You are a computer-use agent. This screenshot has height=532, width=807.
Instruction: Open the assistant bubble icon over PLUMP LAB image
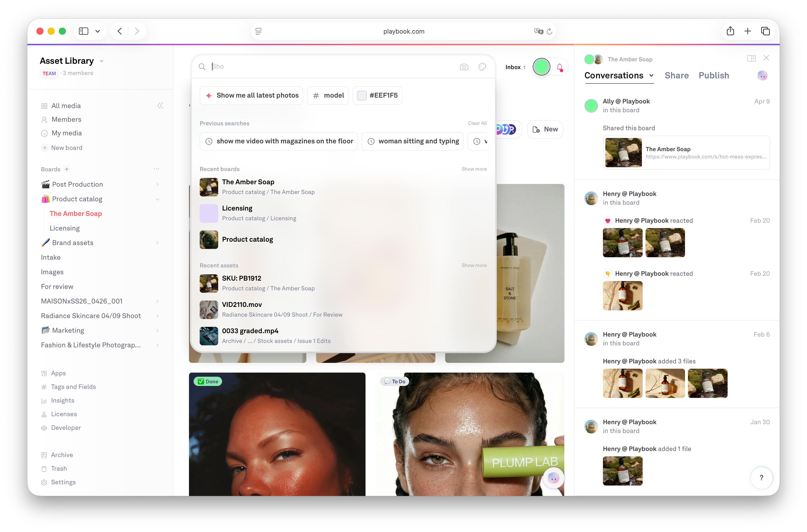click(554, 478)
